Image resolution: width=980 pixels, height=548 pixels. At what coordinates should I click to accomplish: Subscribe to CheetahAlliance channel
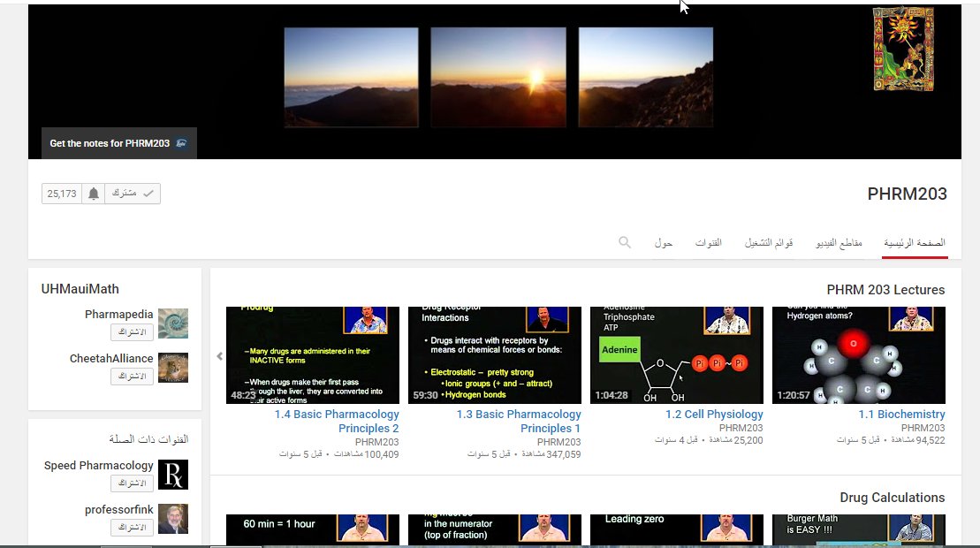click(132, 377)
